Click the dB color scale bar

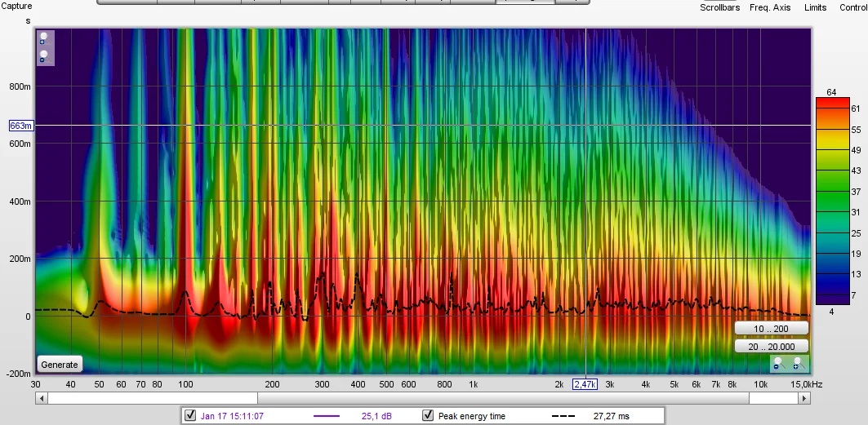(x=833, y=201)
